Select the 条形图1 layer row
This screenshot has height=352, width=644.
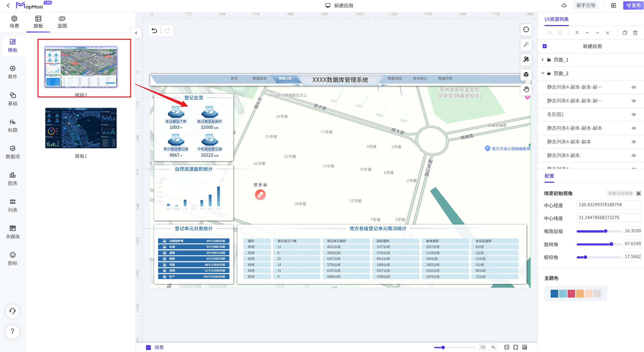click(591, 115)
